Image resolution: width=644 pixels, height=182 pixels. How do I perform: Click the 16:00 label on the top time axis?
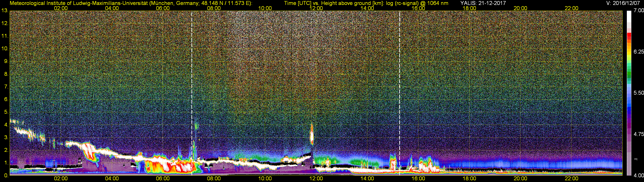pyautogui.click(x=418, y=8)
